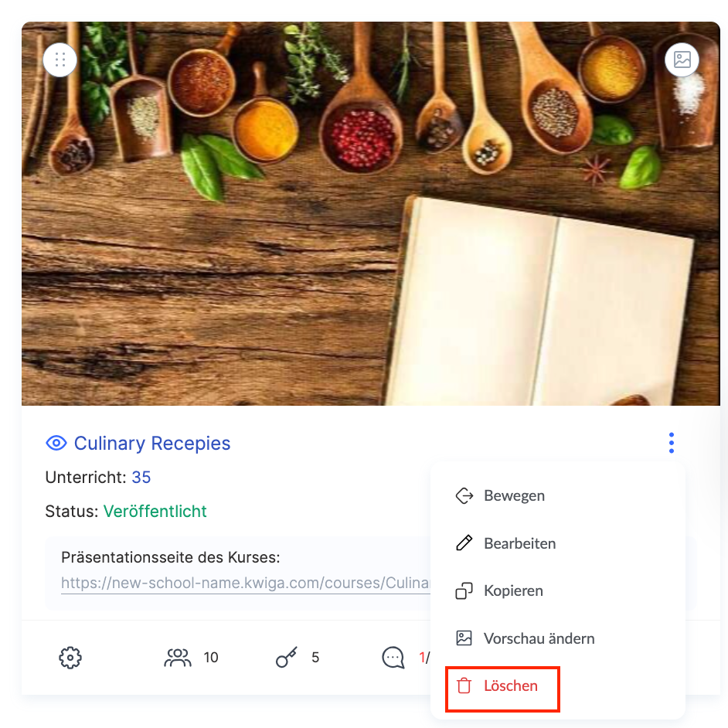This screenshot has width=728, height=728.
Task: Click the Bearbeiten pencil icon
Action: point(464,543)
